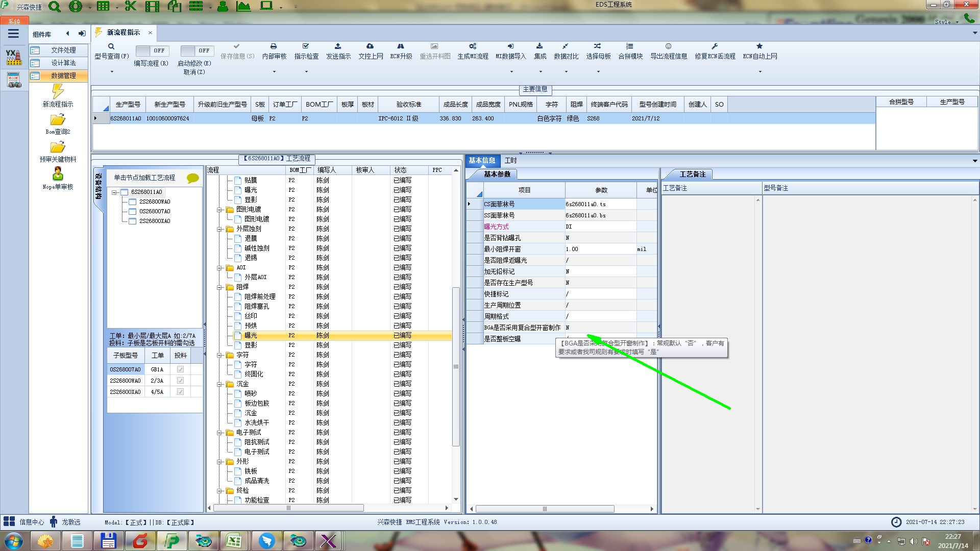Check the 6S268011A0 tree node checkbox
Screen dimensions: 980x551
pos(125,192)
